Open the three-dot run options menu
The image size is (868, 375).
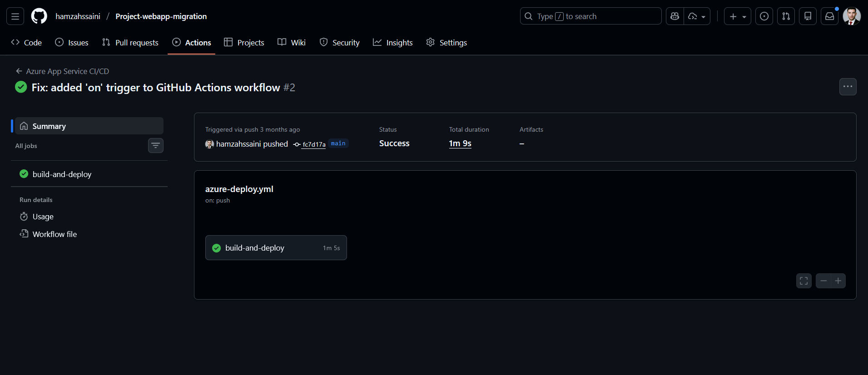[848, 87]
